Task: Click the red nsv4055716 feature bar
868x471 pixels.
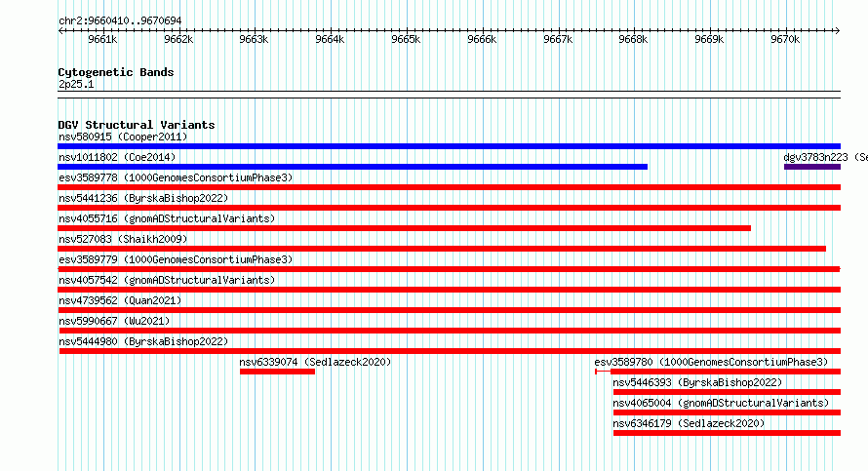Action: point(404,228)
